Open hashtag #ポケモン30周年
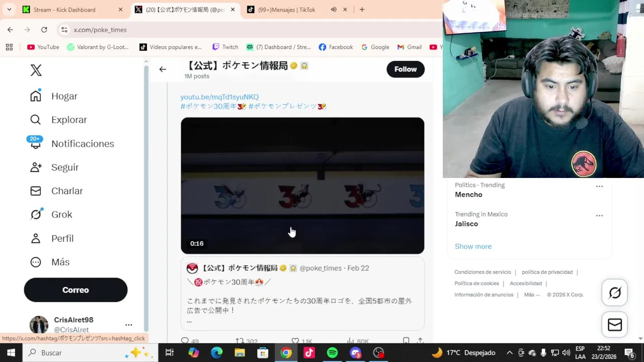The image size is (644, 362). 213,107
